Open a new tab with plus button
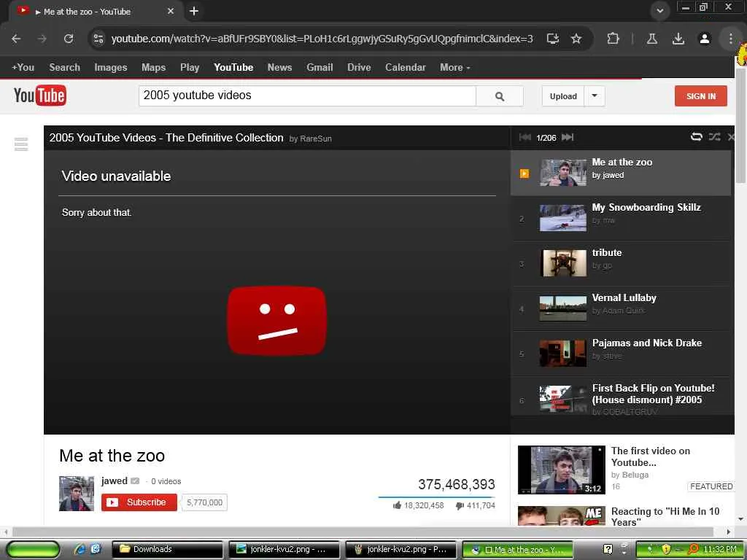Viewport: 747px width, 560px height. (194, 11)
